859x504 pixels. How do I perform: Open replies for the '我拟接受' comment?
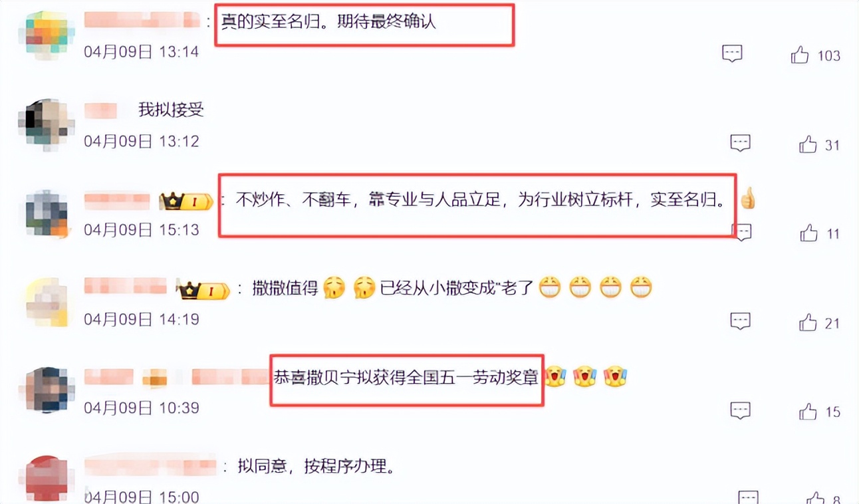(740, 142)
